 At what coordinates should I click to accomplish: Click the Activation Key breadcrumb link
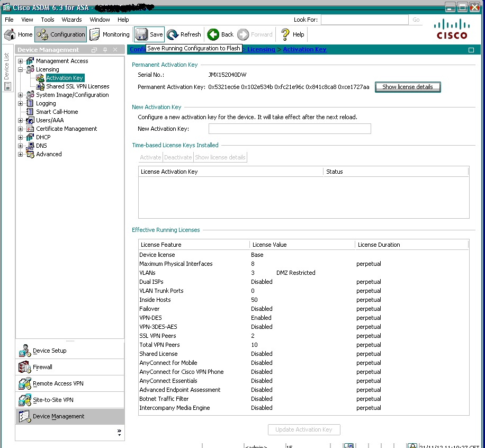point(304,49)
